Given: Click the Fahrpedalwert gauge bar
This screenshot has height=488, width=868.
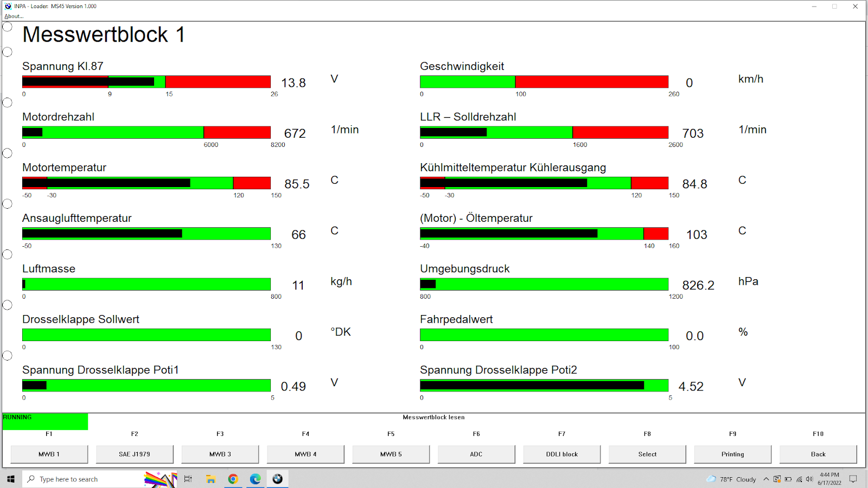Looking at the screenshot, I should [544, 335].
